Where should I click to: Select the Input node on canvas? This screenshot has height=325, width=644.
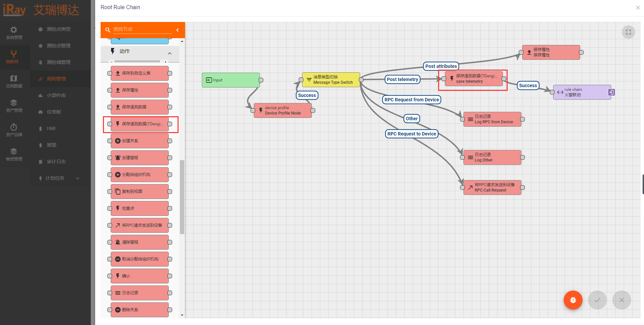coord(231,80)
